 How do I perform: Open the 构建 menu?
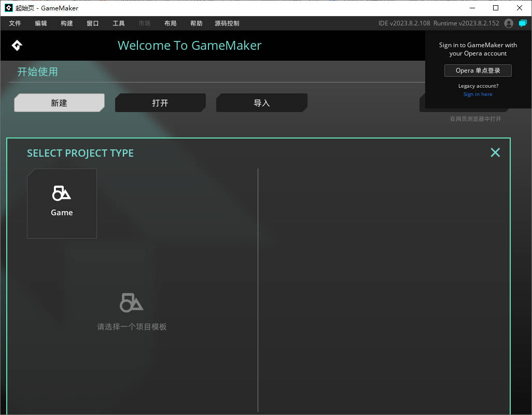(x=67, y=23)
